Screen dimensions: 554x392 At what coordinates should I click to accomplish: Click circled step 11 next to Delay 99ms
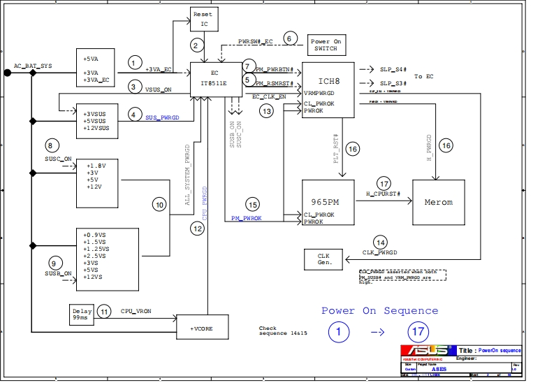[x=103, y=311]
